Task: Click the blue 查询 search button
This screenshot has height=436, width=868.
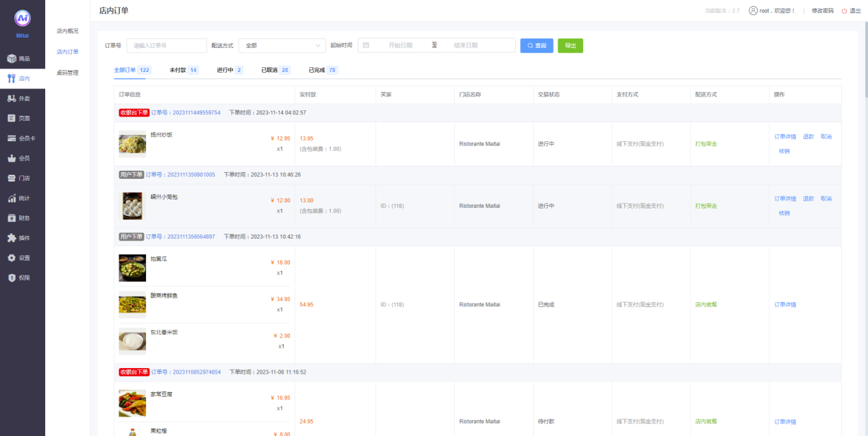Action: point(536,45)
